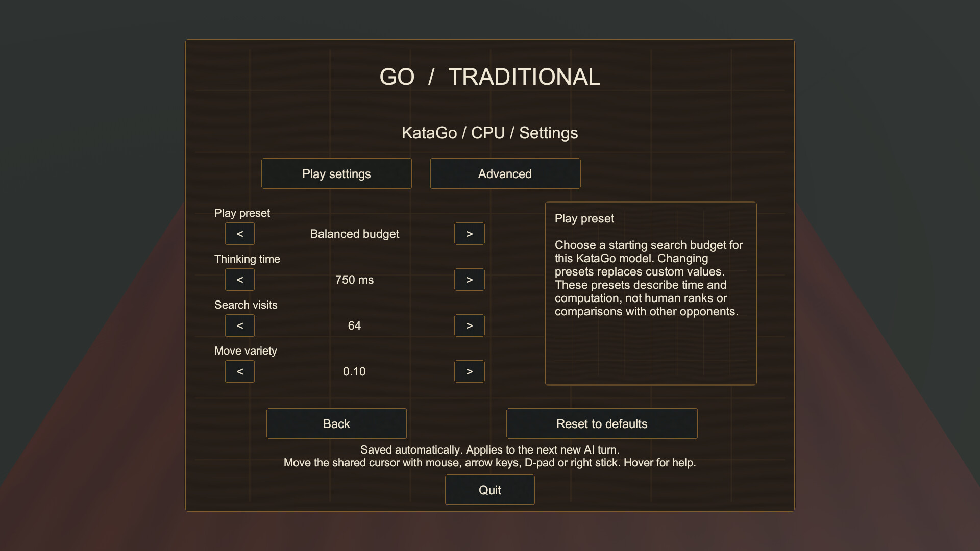980x551 pixels.
Task: Click the Balanced budget preset value
Action: 355,234
